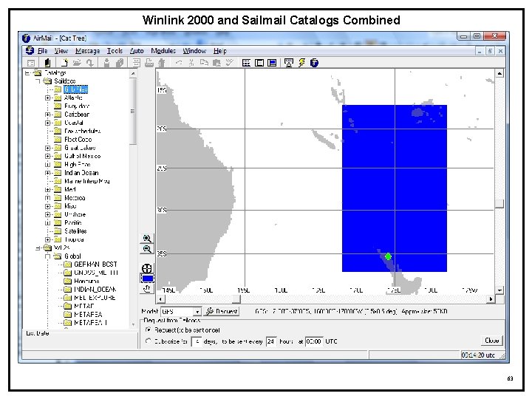
Task: Click the spell check toolbar icon
Action: point(230,63)
